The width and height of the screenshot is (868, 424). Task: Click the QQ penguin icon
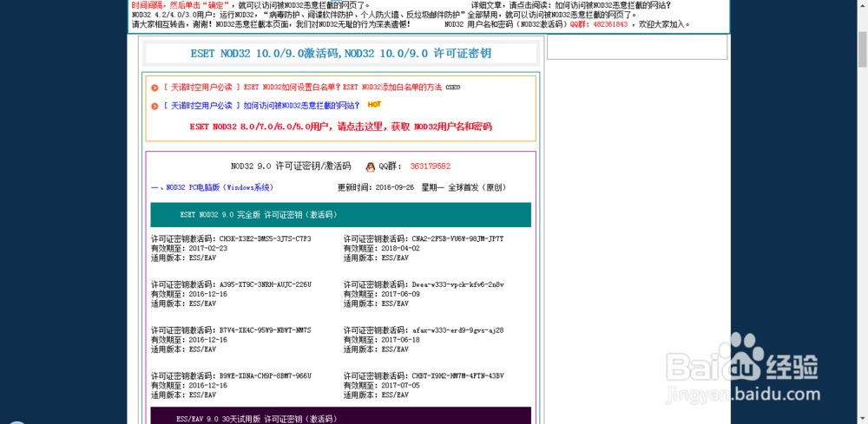371,166
